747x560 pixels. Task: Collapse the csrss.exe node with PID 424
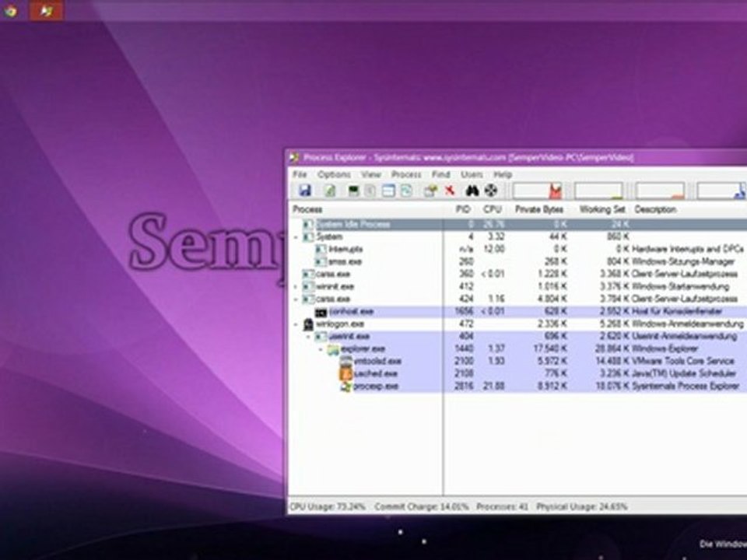[x=296, y=299]
